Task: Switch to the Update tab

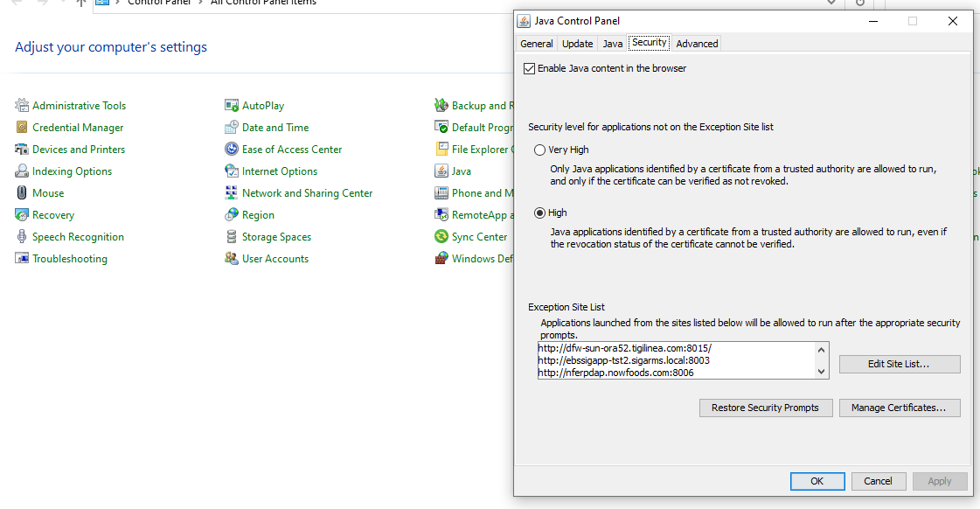Action: pos(577,44)
